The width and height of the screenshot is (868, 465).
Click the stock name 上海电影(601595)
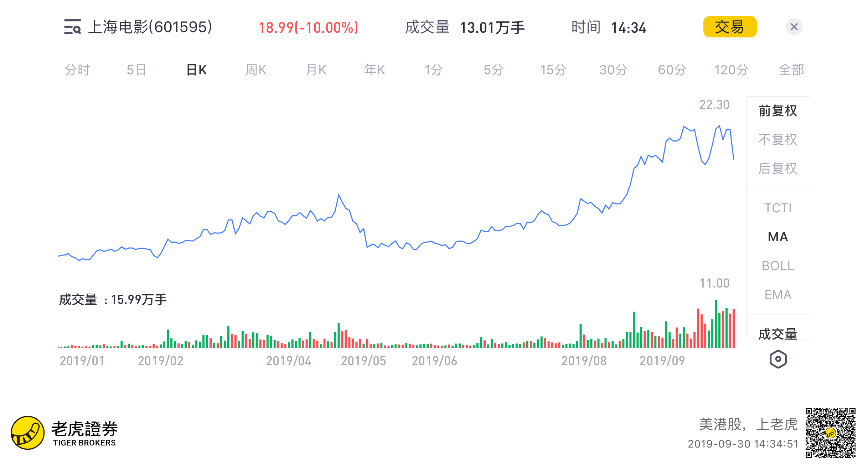click(150, 27)
